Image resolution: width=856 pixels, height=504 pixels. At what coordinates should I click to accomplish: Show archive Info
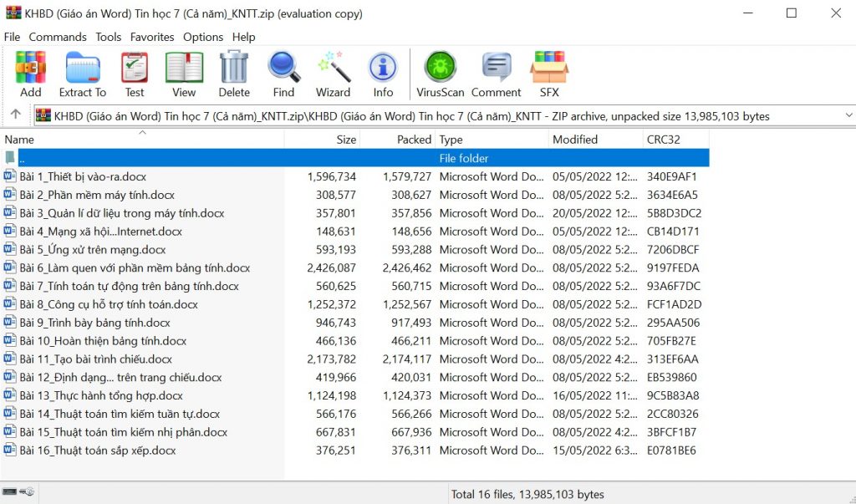tap(383, 74)
